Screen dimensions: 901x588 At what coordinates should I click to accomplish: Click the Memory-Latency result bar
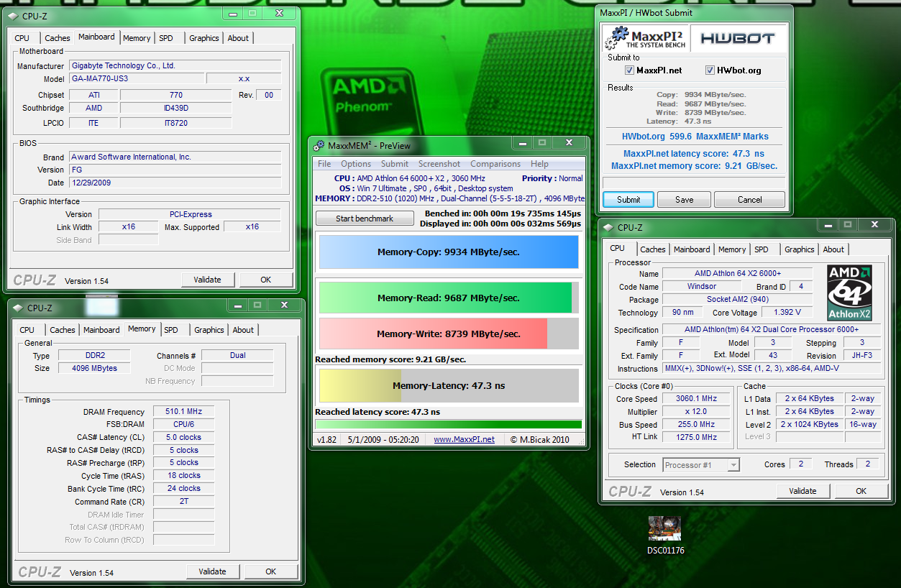448,385
